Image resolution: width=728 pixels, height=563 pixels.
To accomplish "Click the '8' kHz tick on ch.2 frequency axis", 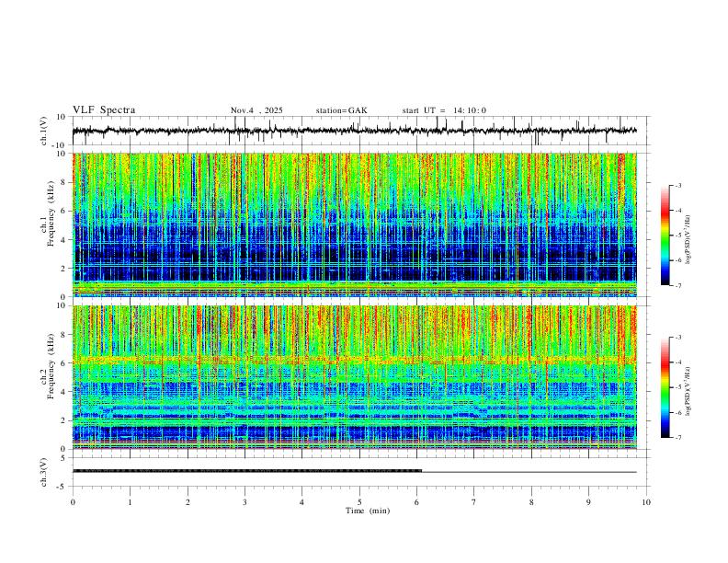I will click(x=64, y=335).
